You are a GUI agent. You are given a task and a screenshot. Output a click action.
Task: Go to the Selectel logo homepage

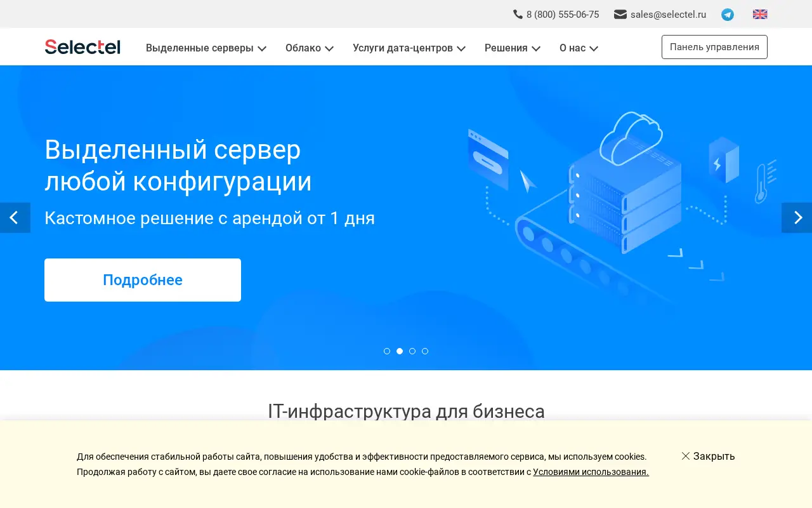(82, 47)
